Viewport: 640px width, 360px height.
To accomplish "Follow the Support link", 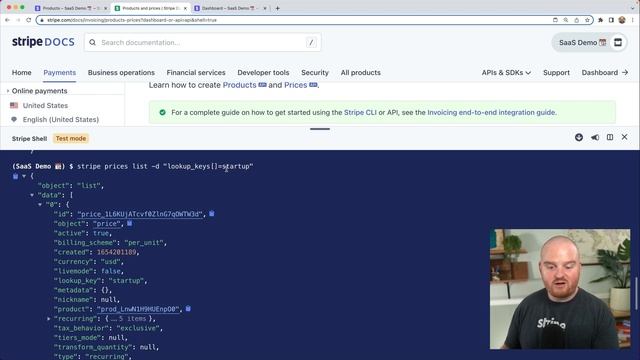I will [556, 73].
